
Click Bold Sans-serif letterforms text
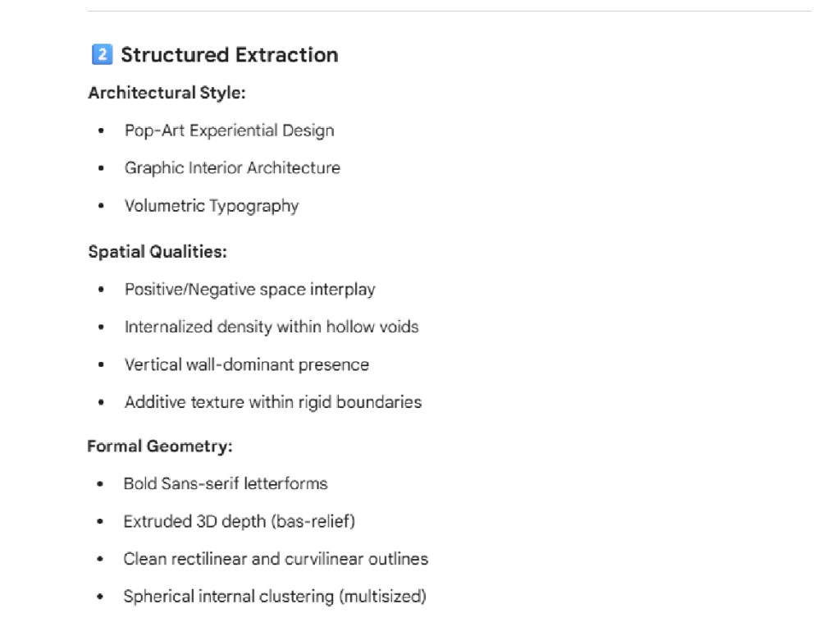coord(226,484)
